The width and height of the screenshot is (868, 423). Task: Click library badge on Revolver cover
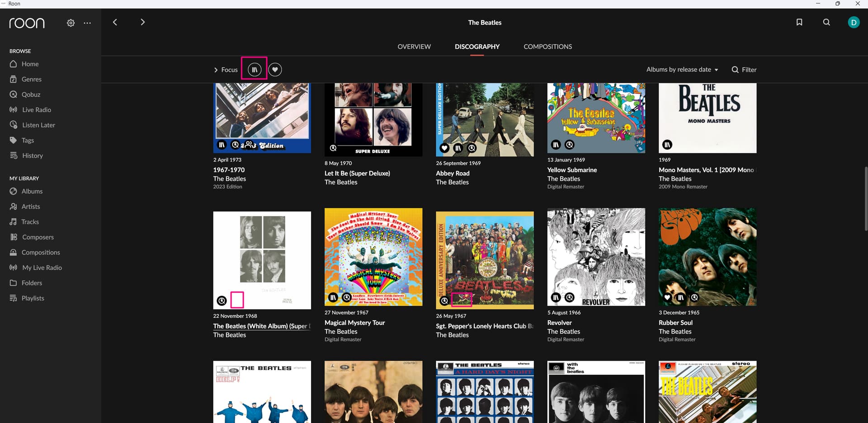pyautogui.click(x=556, y=297)
